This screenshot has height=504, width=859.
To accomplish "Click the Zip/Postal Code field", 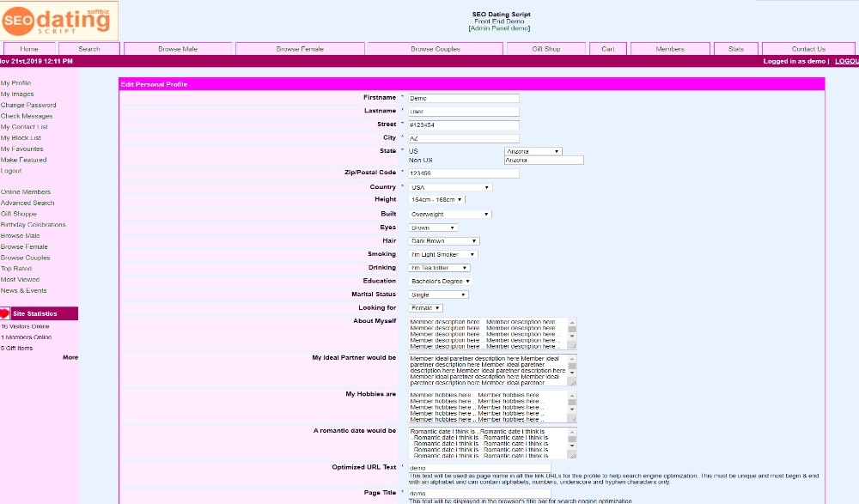I will coord(464,173).
